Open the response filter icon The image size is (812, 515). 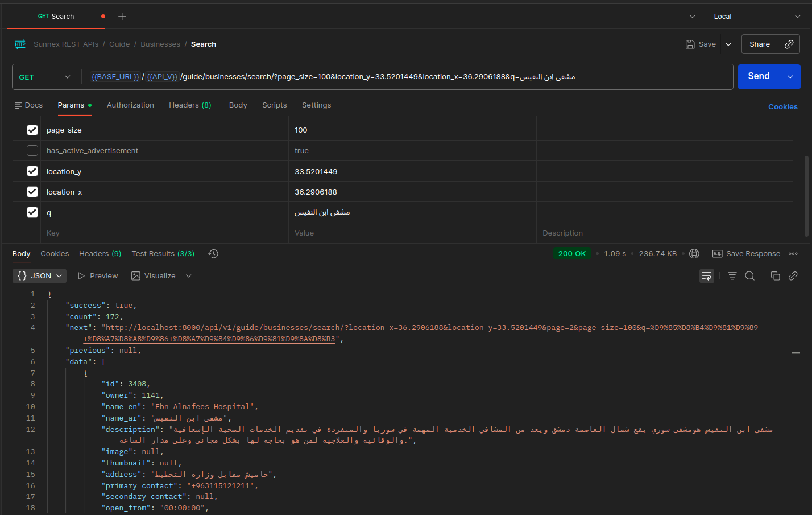coord(732,276)
